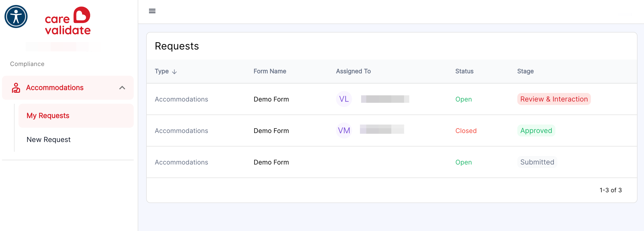This screenshot has height=231, width=644.
Task: Click the Care Validate logo
Action: (x=68, y=21)
